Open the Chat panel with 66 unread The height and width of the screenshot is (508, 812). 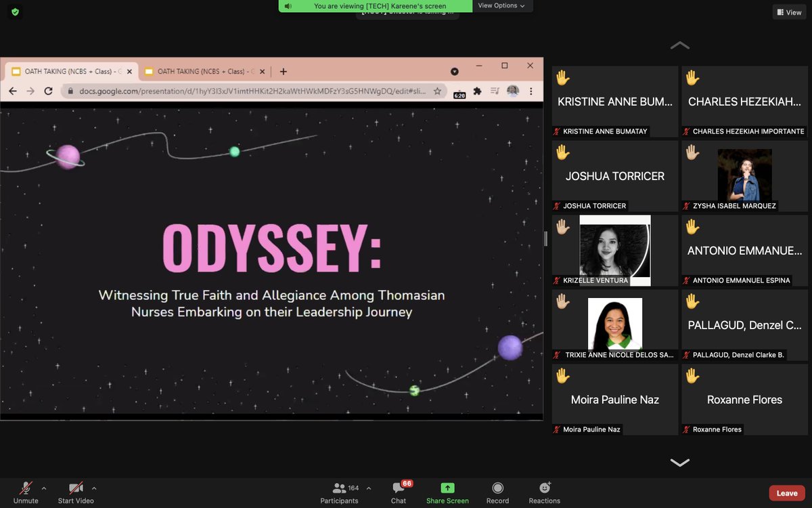click(x=399, y=492)
